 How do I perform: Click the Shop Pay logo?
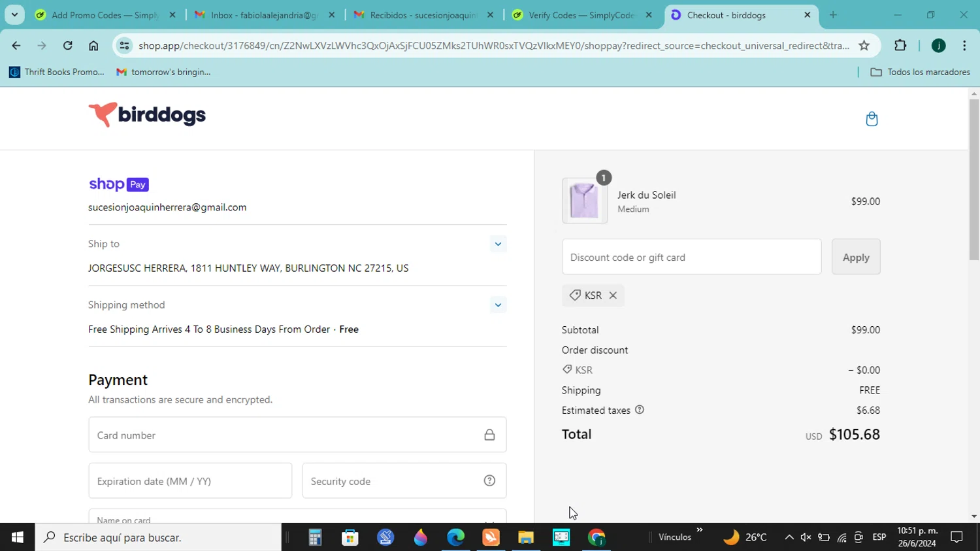click(119, 184)
